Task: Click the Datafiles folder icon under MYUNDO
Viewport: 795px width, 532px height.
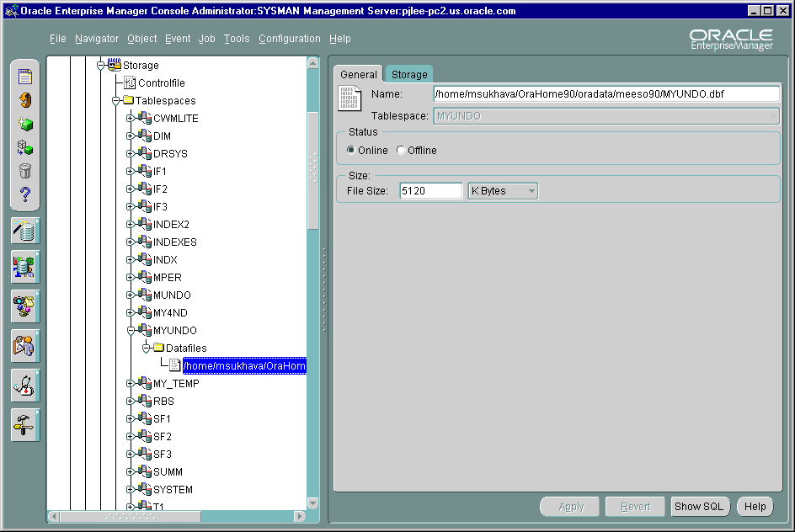Action: tap(158, 348)
